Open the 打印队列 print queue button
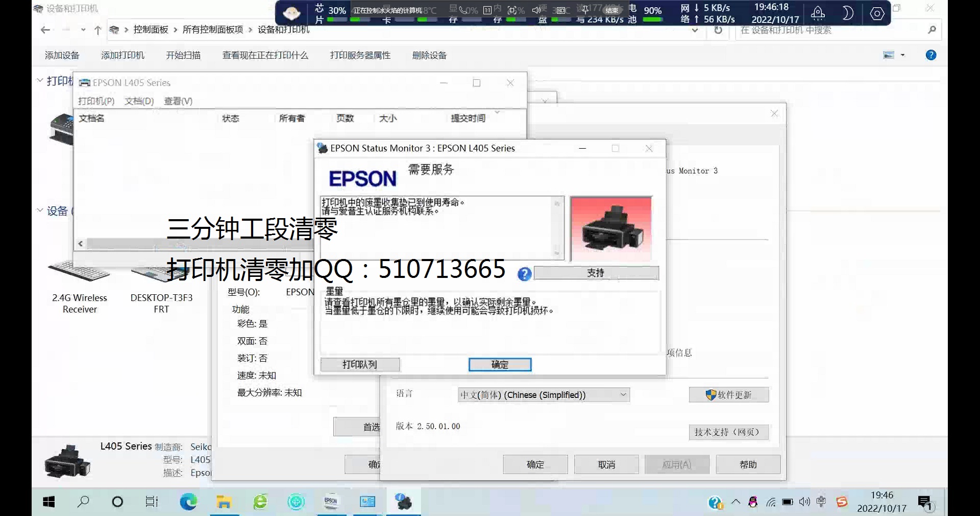This screenshot has width=980, height=516. (360, 365)
